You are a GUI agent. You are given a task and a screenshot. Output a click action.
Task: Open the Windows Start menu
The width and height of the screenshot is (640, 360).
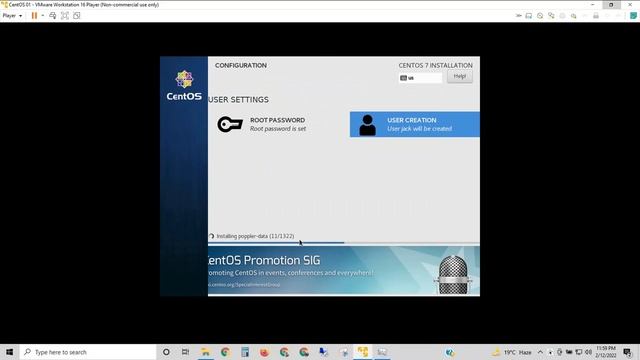coord(9,352)
